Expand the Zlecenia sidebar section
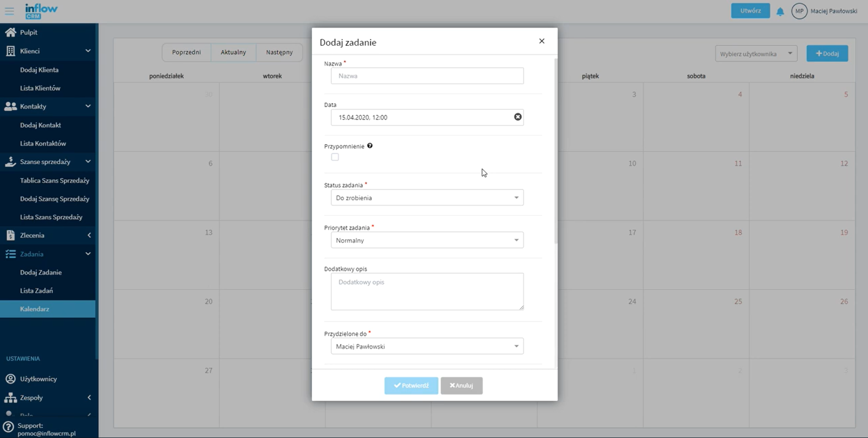The image size is (868, 438). point(89,235)
